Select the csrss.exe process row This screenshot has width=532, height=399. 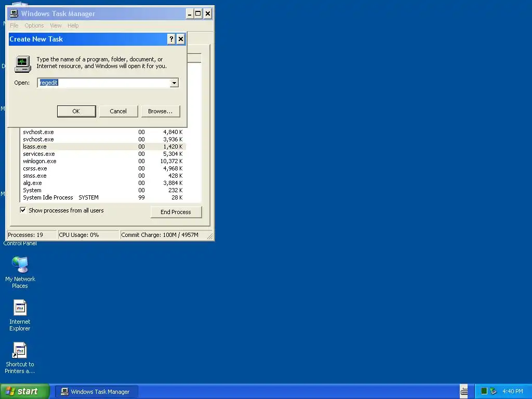103,169
